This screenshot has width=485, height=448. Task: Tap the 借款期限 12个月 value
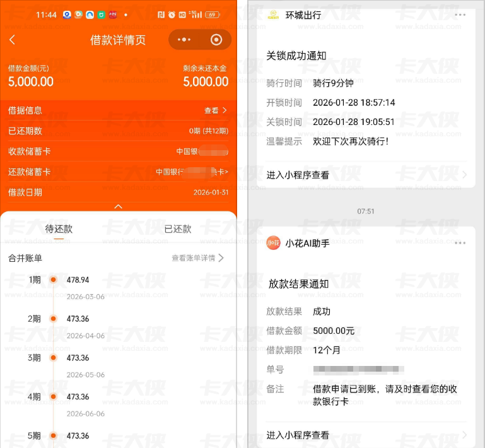pos(327,350)
